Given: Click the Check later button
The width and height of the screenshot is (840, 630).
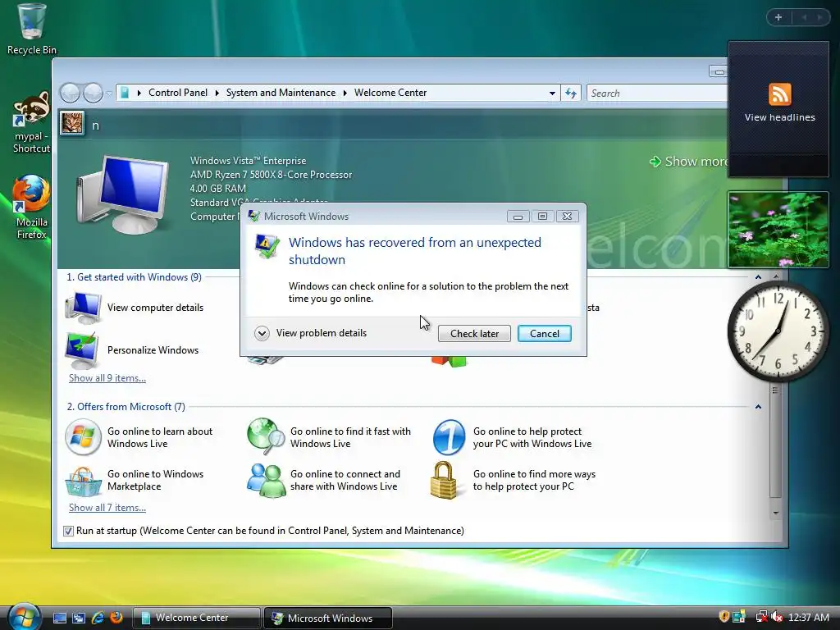Looking at the screenshot, I should point(474,333).
